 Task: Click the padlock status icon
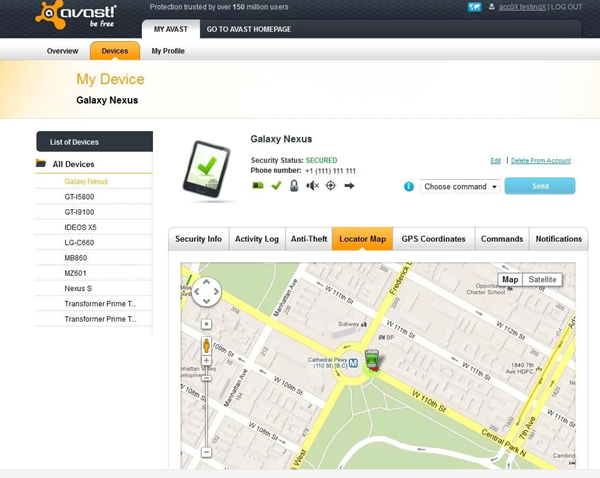coord(294,186)
